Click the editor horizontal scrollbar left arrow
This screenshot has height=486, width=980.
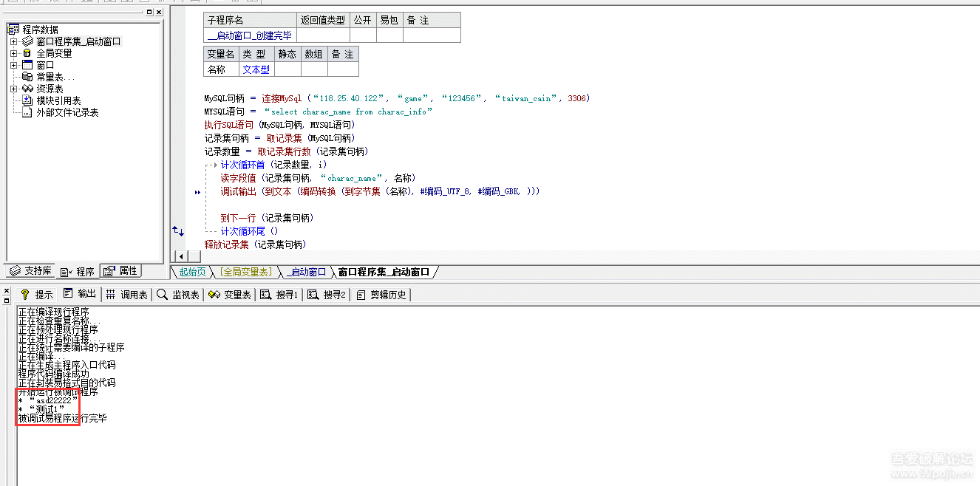click(181, 256)
